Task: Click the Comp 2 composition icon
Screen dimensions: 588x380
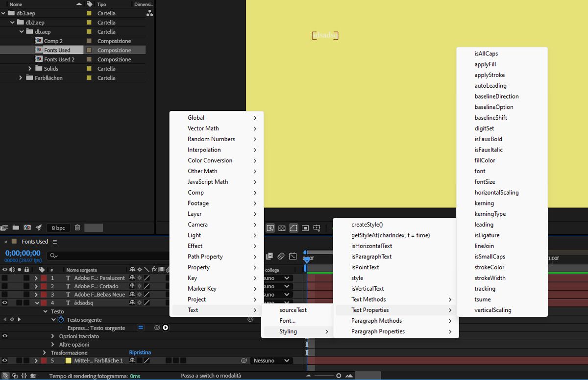Action: coord(39,41)
